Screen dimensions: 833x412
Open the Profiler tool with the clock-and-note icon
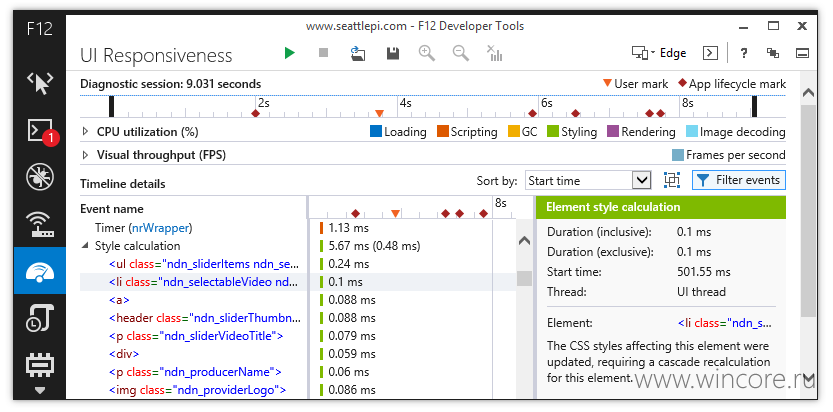pyautogui.click(x=40, y=317)
